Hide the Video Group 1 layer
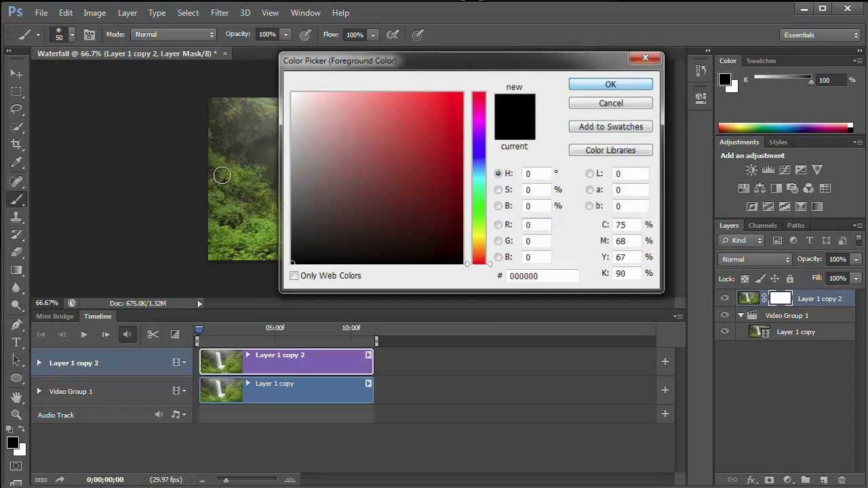The height and width of the screenshot is (488, 868). pos(725,315)
